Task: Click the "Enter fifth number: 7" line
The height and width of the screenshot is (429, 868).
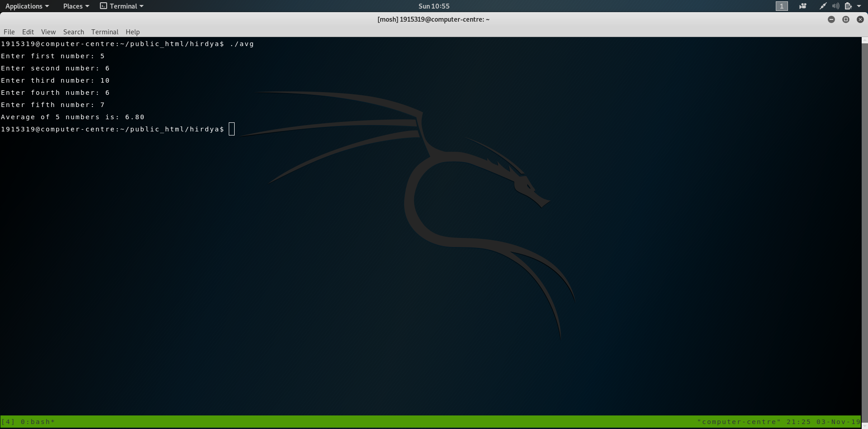Action: 53,105
